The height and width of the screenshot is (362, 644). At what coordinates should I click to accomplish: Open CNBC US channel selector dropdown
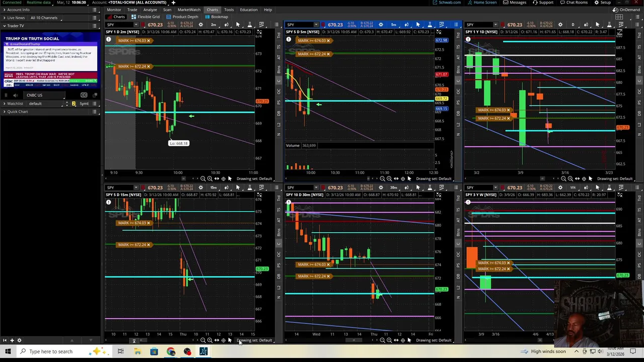44,95
